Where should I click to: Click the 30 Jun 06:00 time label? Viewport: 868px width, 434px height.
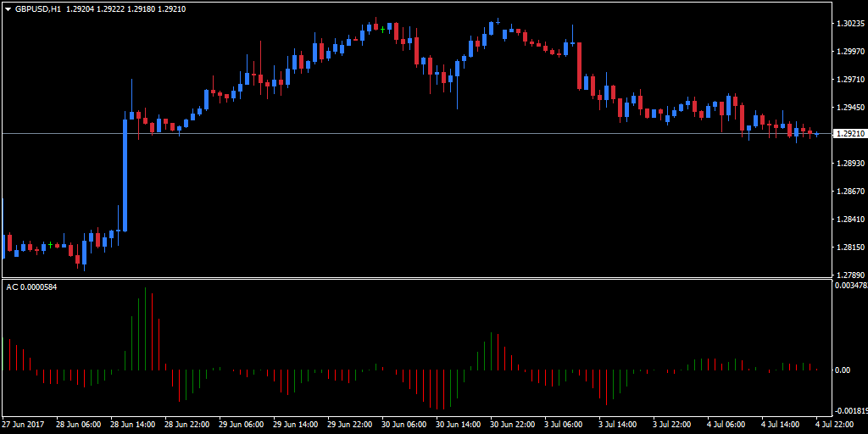click(404, 425)
